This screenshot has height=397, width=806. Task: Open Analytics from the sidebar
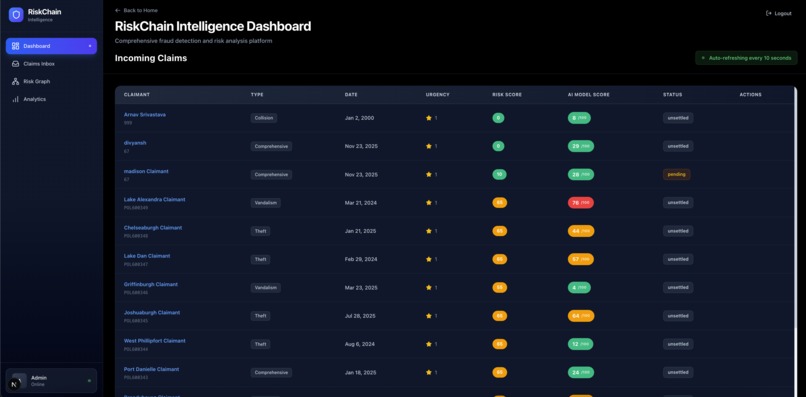tap(51, 99)
